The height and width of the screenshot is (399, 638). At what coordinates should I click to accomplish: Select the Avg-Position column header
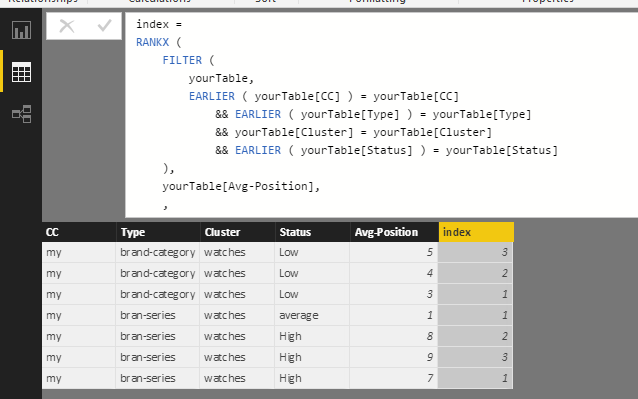coord(394,232)
